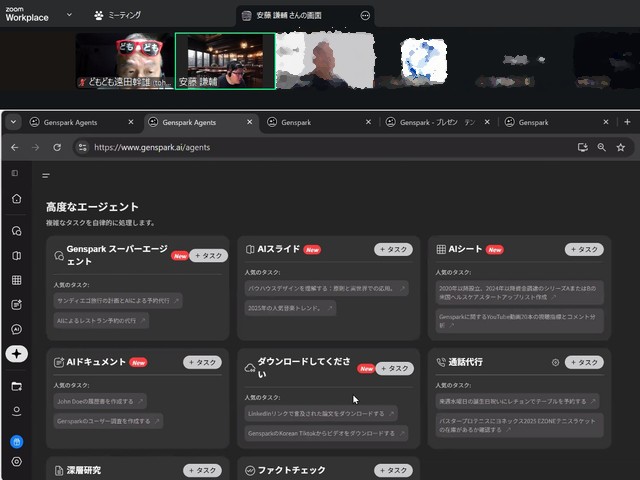The height and width of the screenshot is (480, 640).
Task: Expand the Zoom Workplace dropdown arrow
Action: point(69,15)
